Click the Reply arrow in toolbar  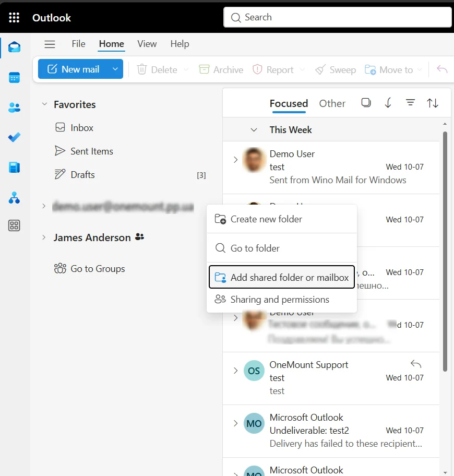point(442,69)
